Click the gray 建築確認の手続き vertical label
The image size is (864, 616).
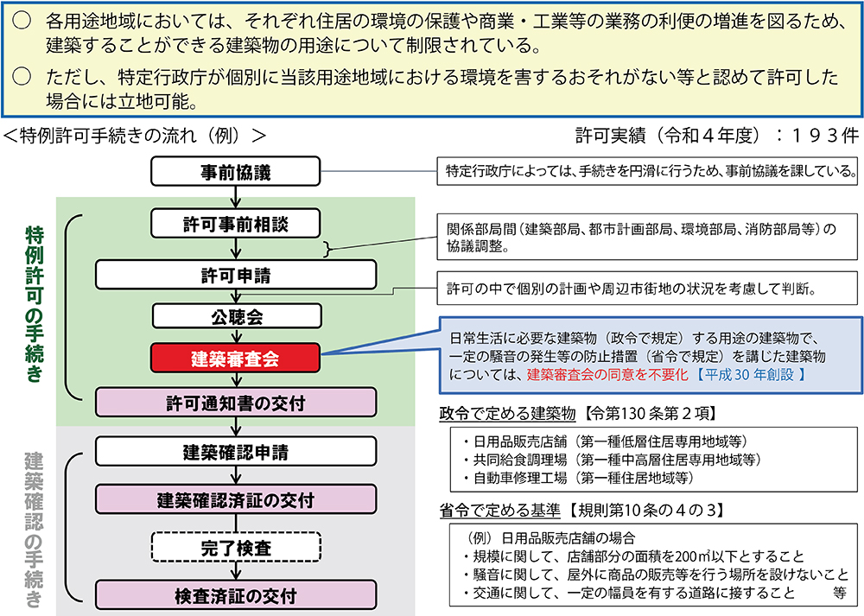(x=34, y=518)
